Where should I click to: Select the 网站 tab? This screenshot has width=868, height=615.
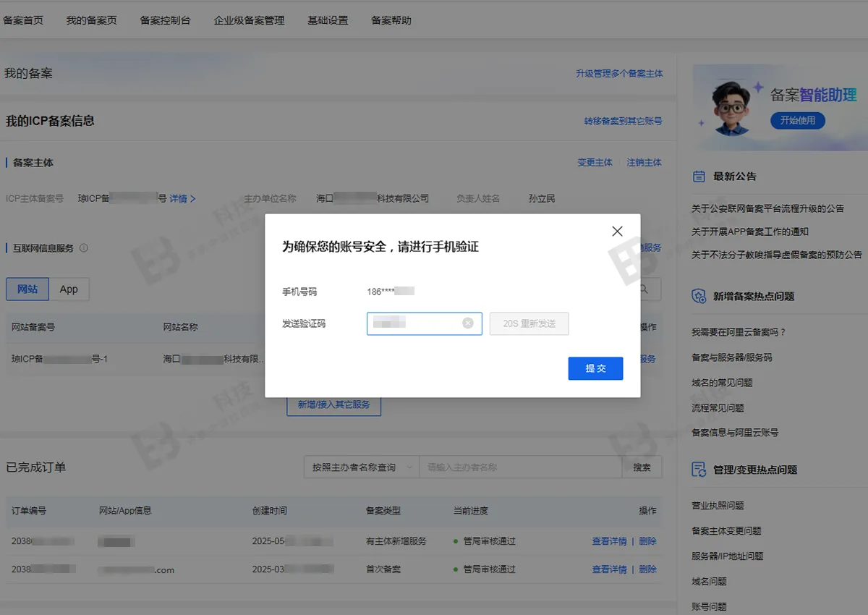pyautogui.click(x=27, y=289)
